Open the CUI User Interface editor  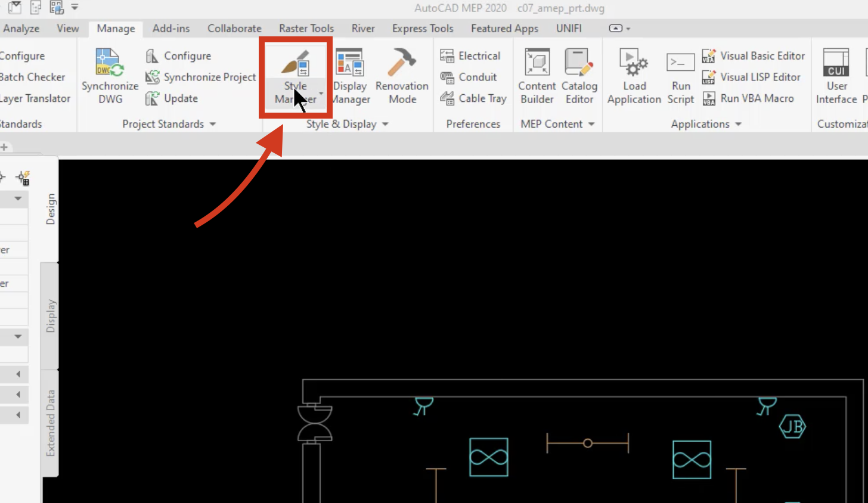[x=836, y=76]
